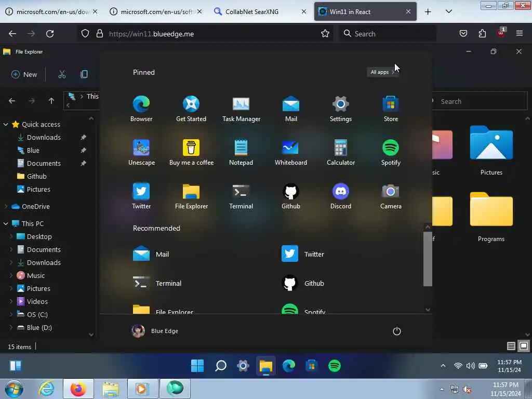Click the Copy icon in File Explorer
The image size is (532, 399).
pyautogui.click(x=84, y=74)
